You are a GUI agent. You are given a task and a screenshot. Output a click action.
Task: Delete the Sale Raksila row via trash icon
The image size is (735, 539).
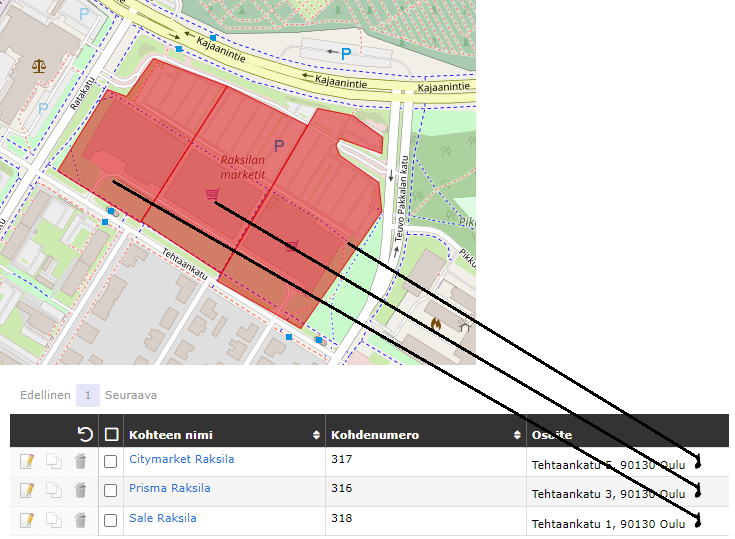click(x=80, y=520)
